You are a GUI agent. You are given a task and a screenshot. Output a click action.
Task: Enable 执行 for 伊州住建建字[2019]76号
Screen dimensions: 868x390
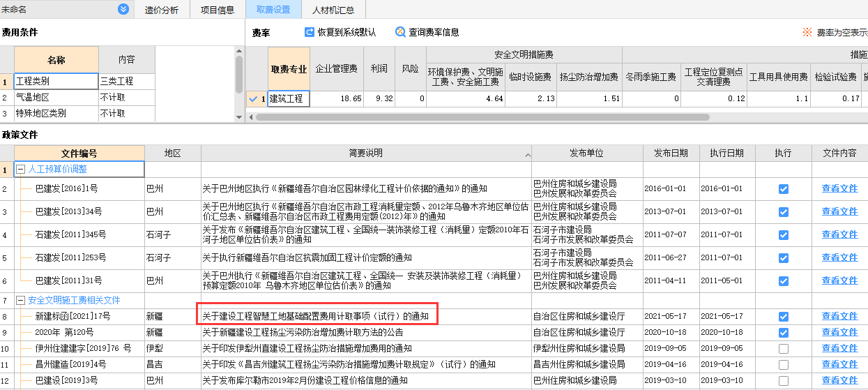pyautogui.click(x=784, y=349)
